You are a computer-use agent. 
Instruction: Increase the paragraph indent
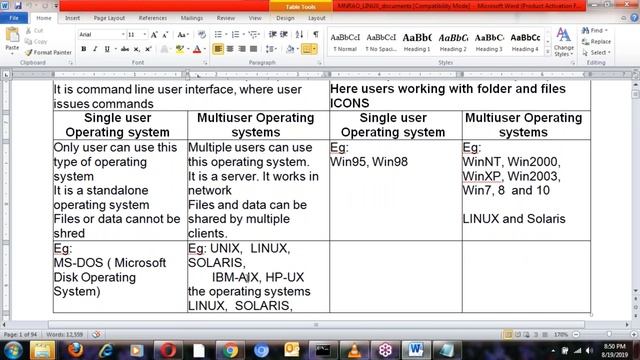[284, 35]
